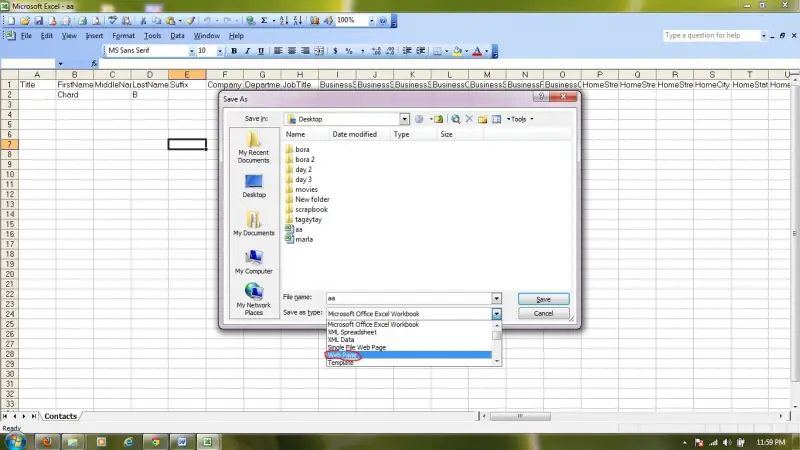Image resolution: width=800 pixels, height=450 pixels.
Task: Click the Copy toolbar icon
Action: 157,20
